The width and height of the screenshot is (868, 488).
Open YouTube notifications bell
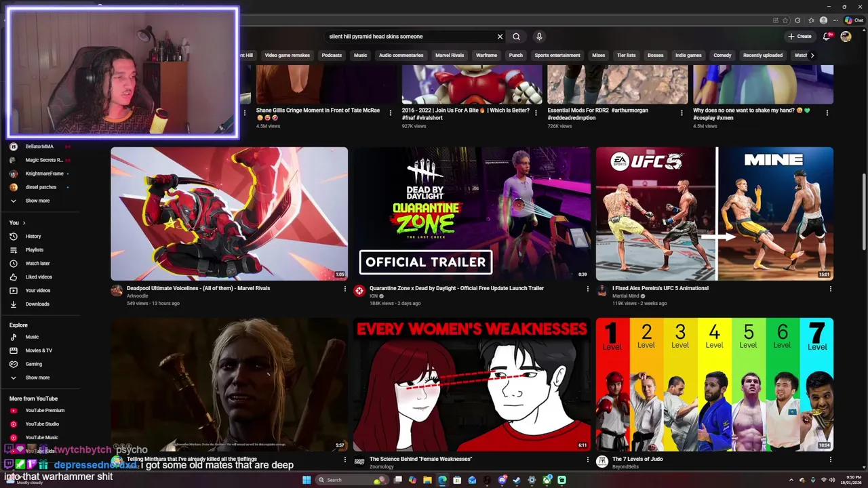[x=827, y=37]
